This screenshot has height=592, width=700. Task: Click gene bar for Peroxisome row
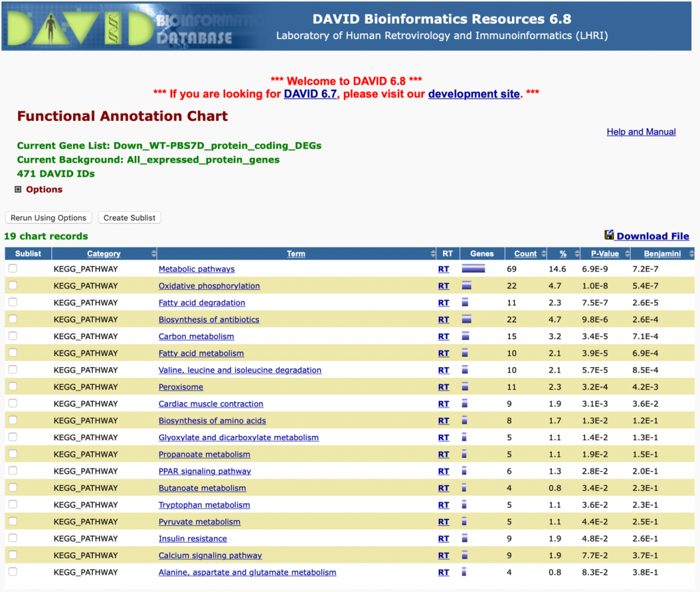coord(465,387)
